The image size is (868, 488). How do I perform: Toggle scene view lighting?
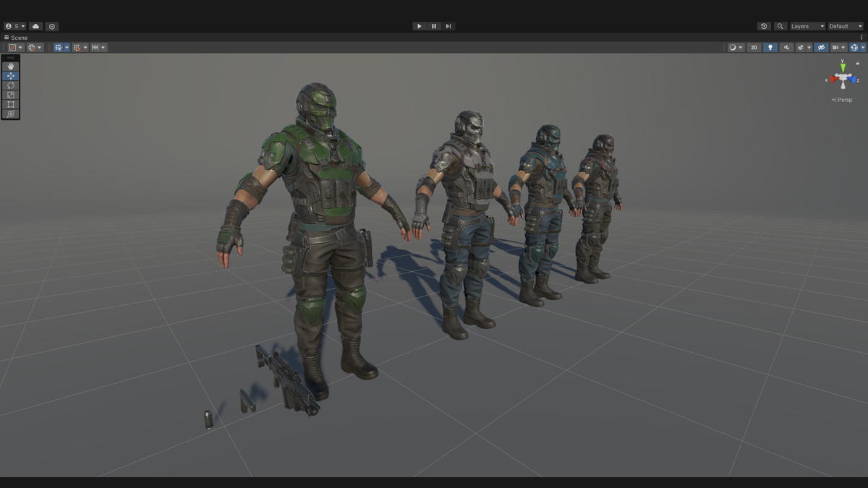[770, 47]
